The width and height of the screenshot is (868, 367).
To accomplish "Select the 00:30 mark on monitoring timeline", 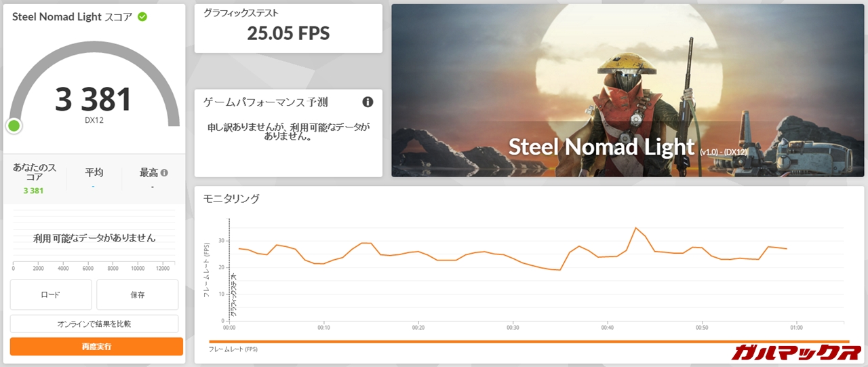I will [x=513, y=328].
